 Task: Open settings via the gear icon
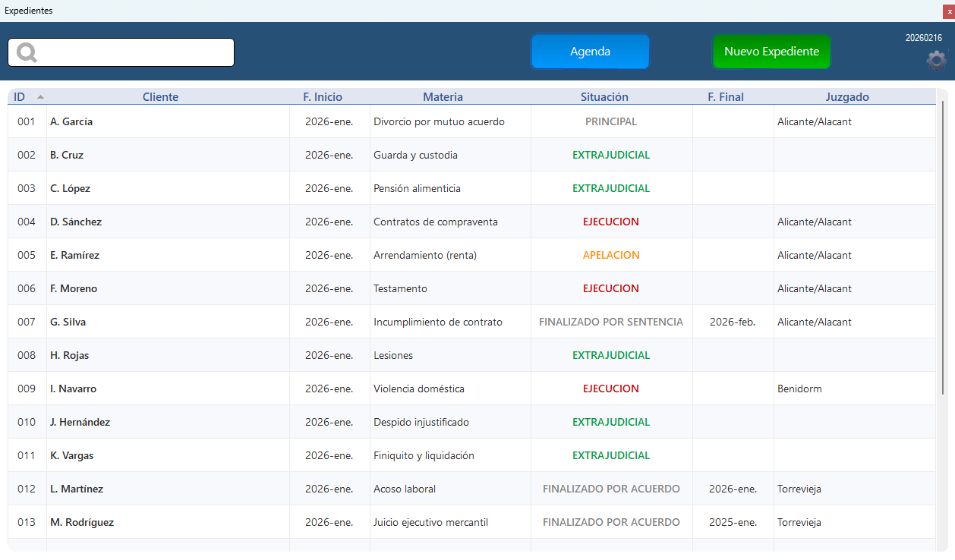coord(937,60)
